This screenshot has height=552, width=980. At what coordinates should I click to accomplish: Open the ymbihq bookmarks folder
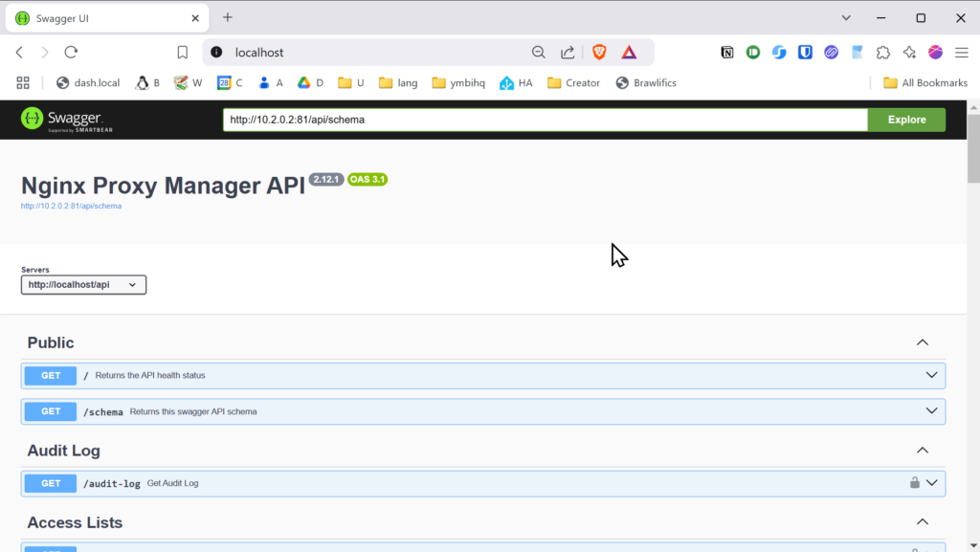pyautogui.click(x=458, y=83)
